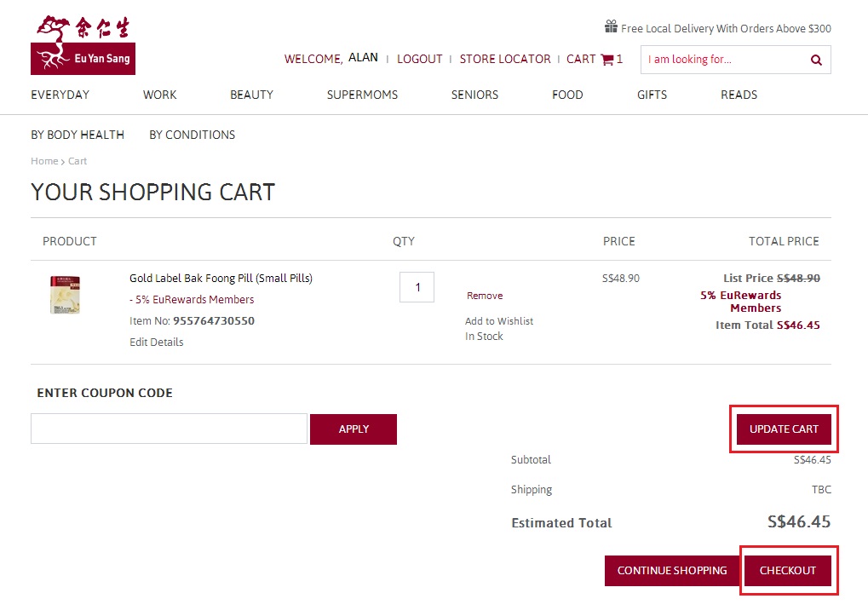Open the Everyday menu
The height and width of the screenshot is (616, 868).
coord(60,95)
